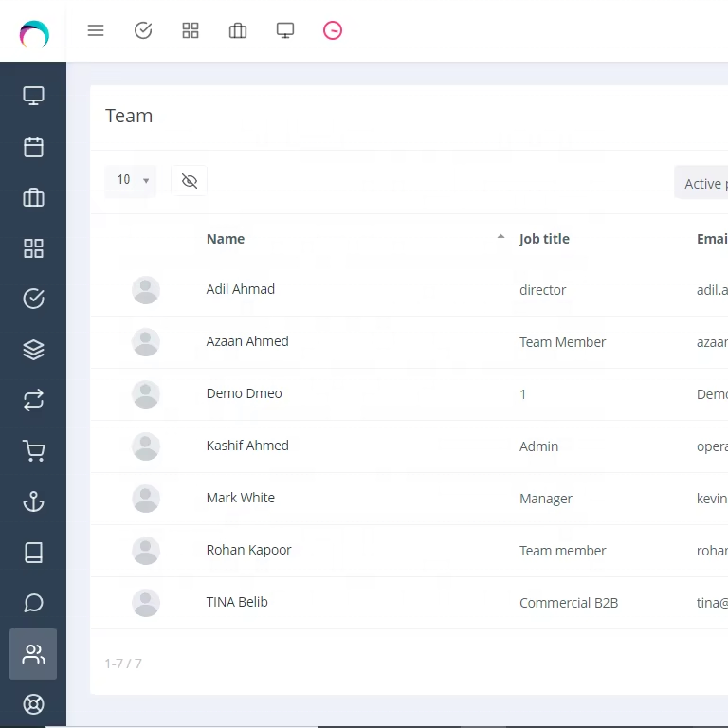
Task: Open the checkmark tasks icon in sidebar
Action: click(33, 299)
